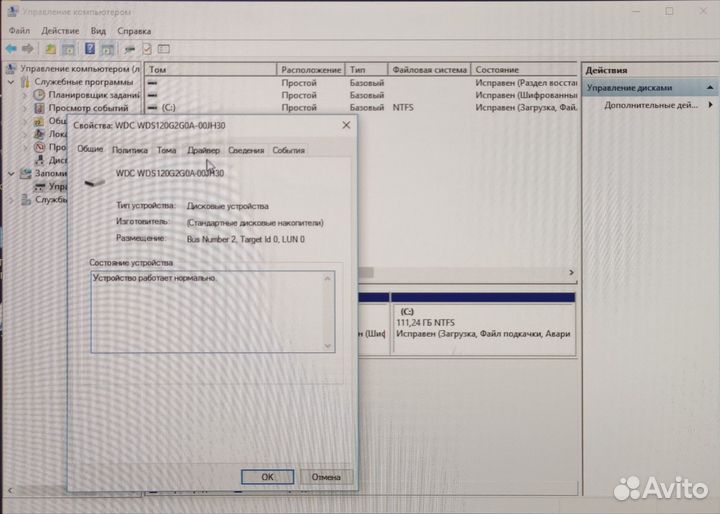Close the WDC properties dialog

[346, 125]
